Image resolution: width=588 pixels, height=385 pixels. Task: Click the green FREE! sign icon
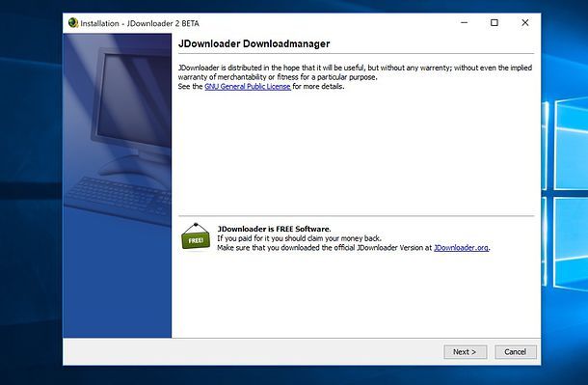point(196,236)
